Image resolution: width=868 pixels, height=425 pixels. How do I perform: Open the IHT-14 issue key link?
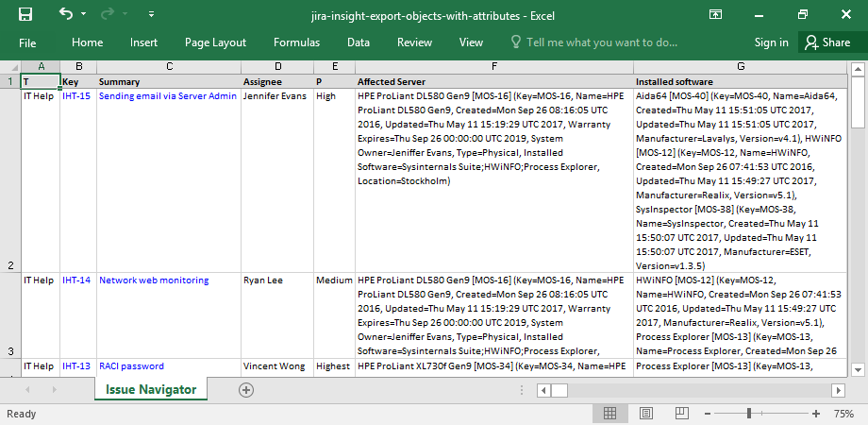pos(76,280)
